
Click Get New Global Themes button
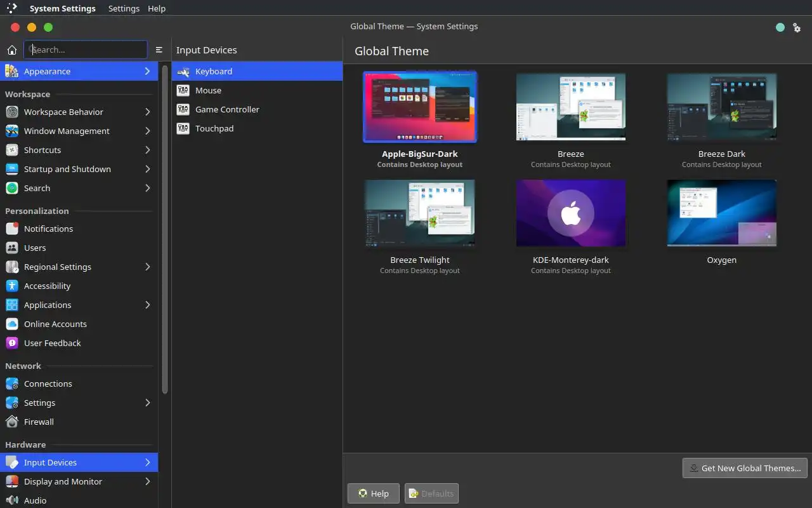coord(745,468)
